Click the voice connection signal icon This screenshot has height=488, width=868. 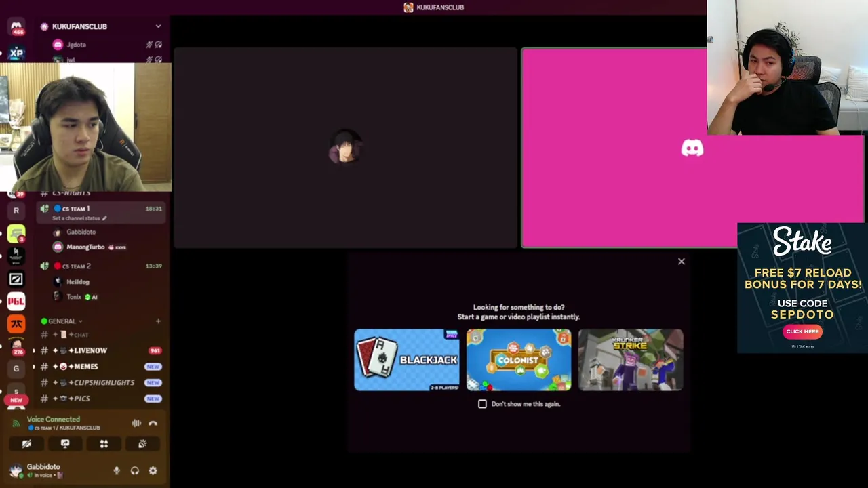tap(16, 423)
